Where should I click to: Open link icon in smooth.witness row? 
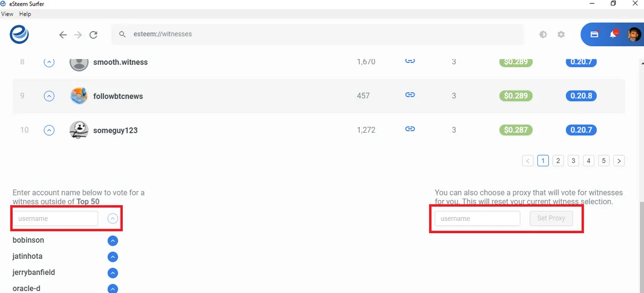pyautogui.click(x=410, y=61)
